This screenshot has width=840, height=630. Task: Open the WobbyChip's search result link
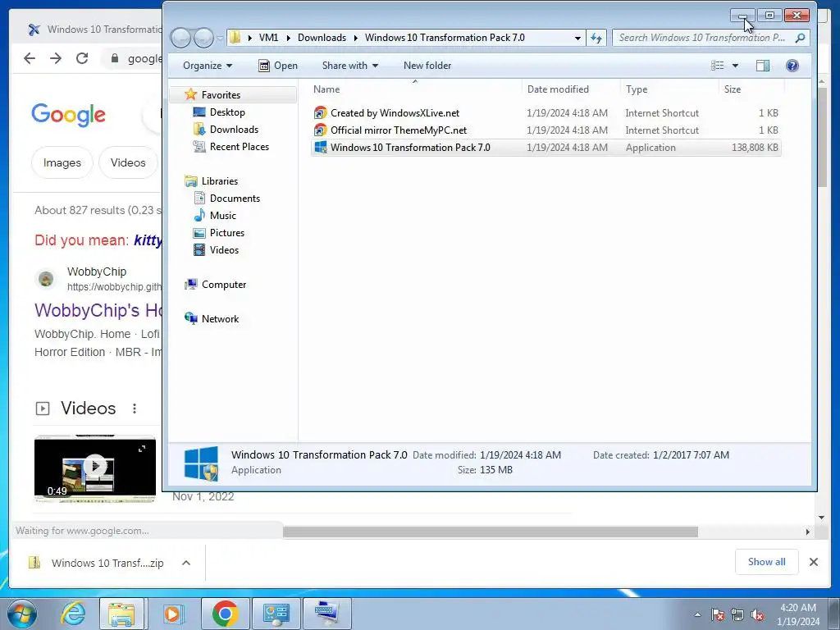98,310
